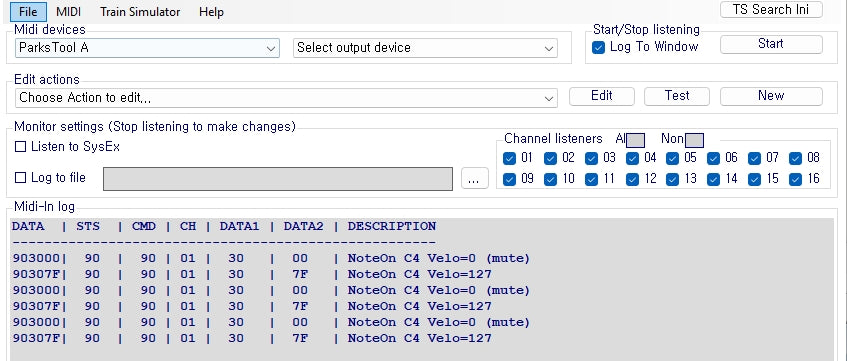Screen dimensions: 847x361
Task: Click the DESCRIPTION column header in log
Action: coord(392,226)
